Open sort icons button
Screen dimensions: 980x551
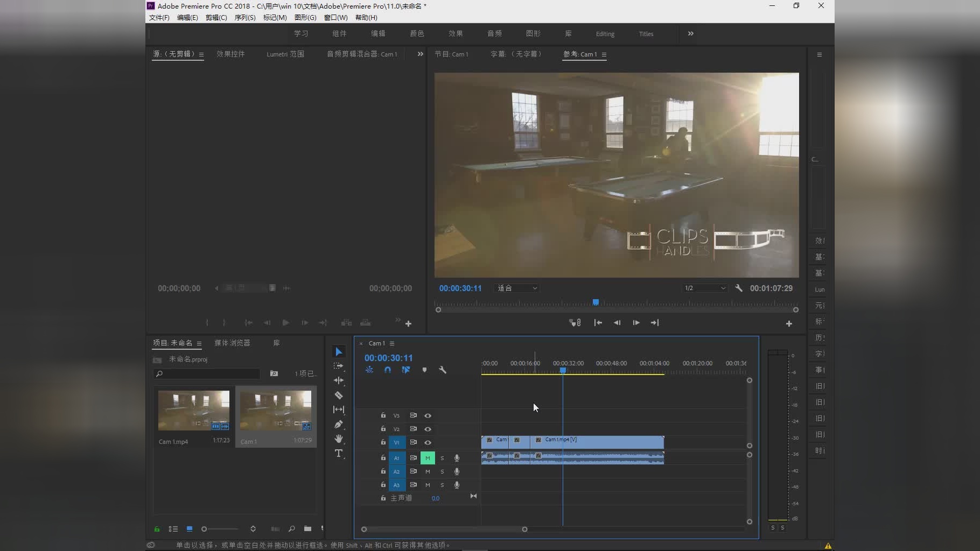253,529
